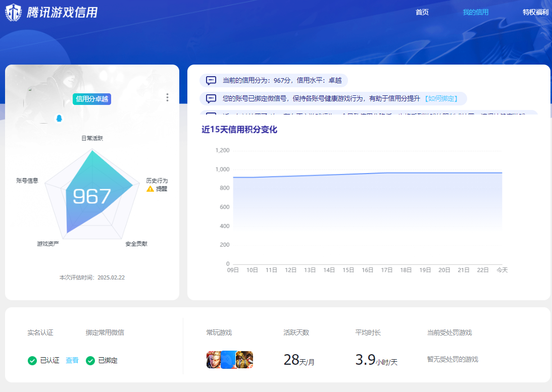The image size is (552, 392).
Task: Click the 3.9小时/天 average duration value
Action: coord(376,360)
